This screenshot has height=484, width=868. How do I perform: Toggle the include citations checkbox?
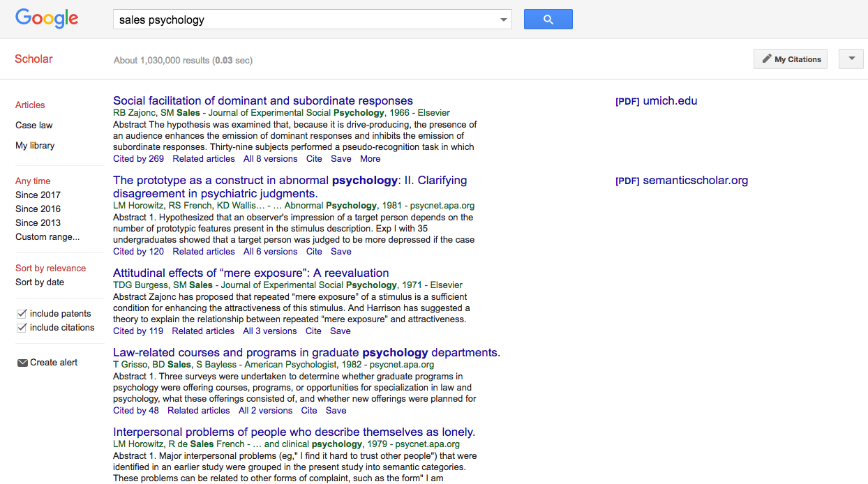[x=22, y=328]
